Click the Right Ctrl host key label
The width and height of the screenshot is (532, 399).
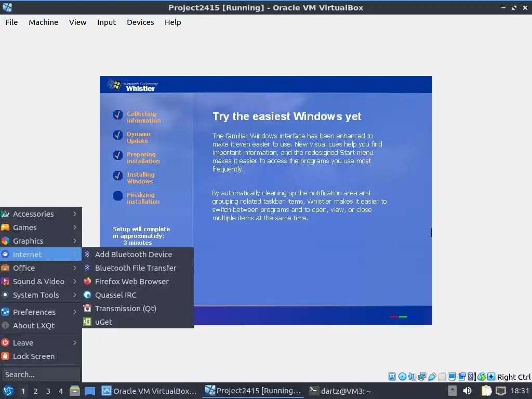[x=514, y=377]
